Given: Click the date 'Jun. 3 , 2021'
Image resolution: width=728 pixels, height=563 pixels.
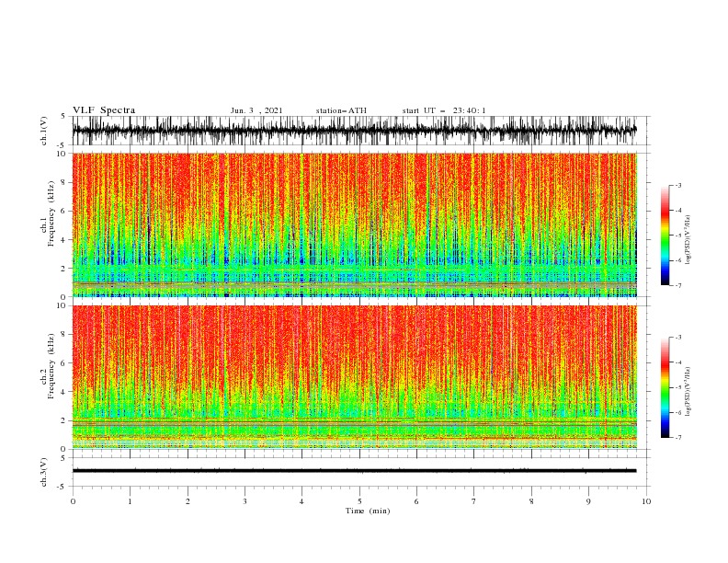Looking at the screenshot, I should click(256, 110).
